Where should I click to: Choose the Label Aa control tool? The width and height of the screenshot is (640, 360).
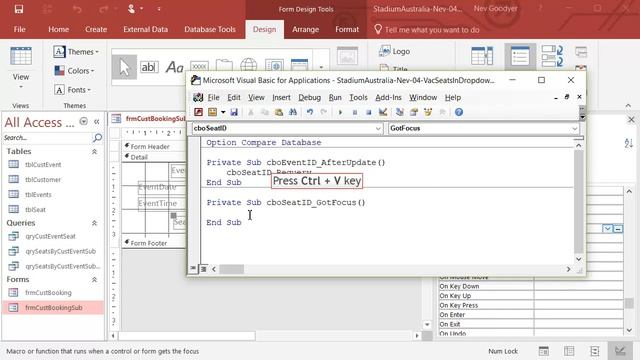click(x=174, y=67)
